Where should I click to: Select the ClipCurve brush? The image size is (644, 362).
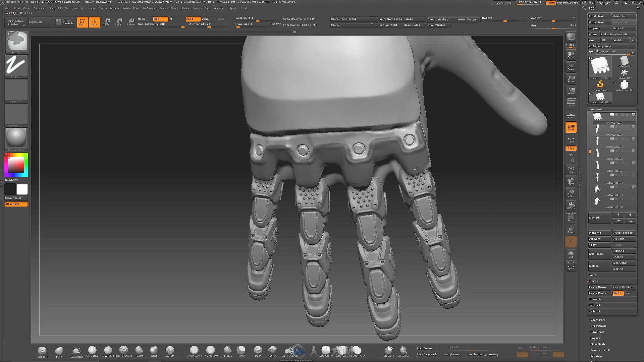[x=389, y=352]
